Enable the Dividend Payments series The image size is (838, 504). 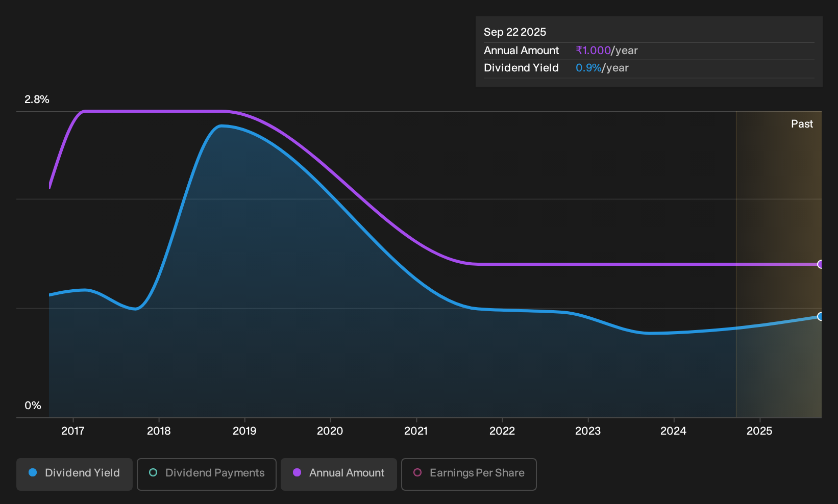coord(207,474)
